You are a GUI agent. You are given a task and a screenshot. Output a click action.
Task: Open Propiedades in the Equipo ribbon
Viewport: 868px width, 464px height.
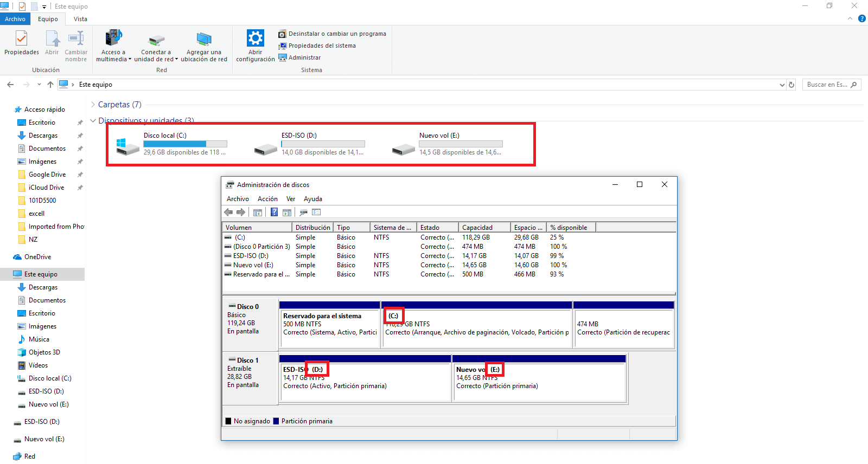22,43
